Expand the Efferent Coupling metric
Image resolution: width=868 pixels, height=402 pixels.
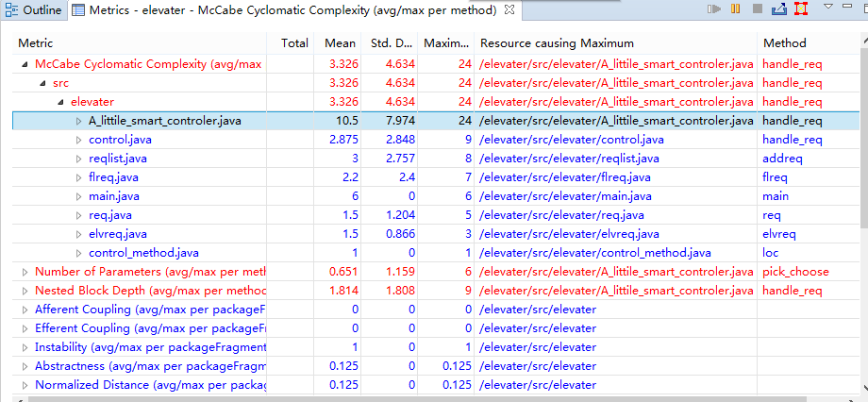pyautogui.click(x=25, y=328)
